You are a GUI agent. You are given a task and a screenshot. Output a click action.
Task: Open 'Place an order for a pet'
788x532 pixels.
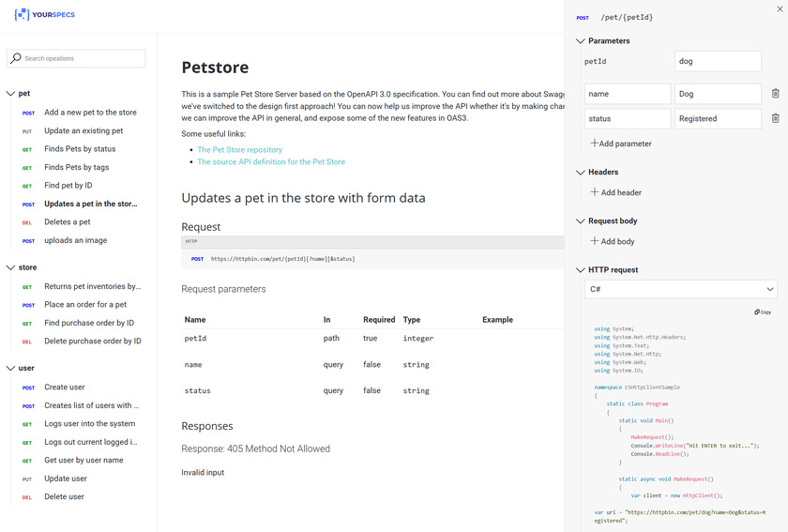(84, 305)
